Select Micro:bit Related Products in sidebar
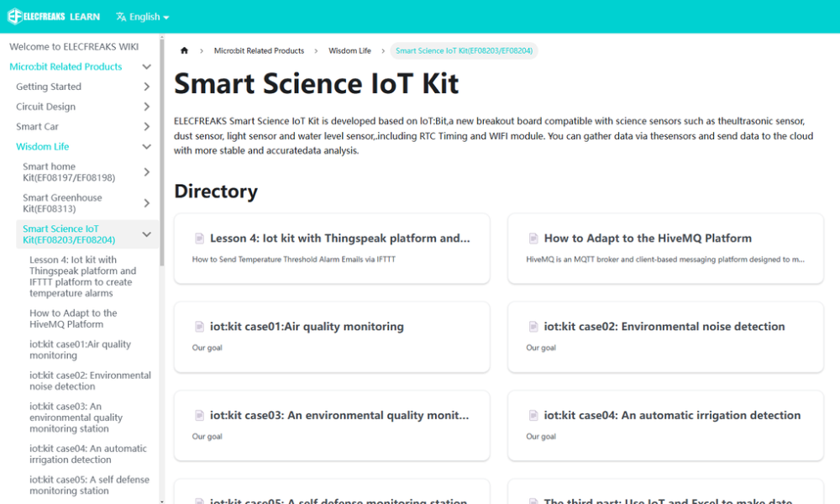The image size is (840, 504). 66,66
